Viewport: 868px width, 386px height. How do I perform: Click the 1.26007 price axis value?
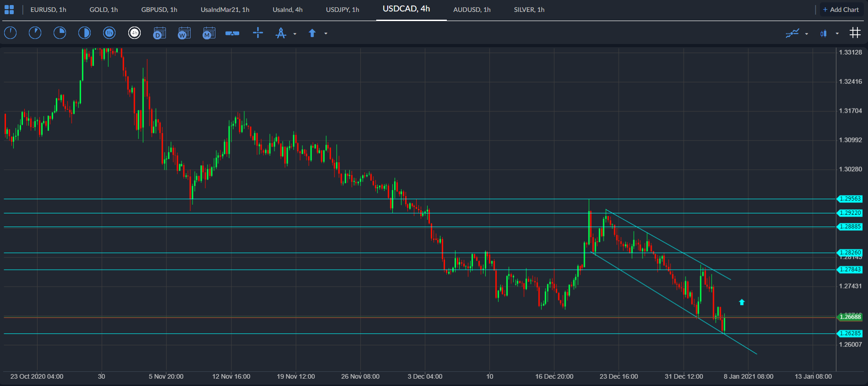[850, 344]
